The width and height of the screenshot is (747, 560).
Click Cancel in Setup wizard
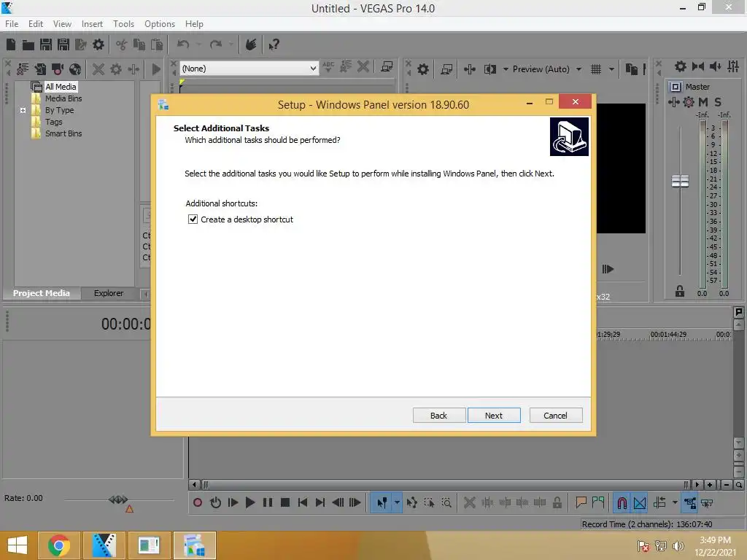pyautogui.click(x=555, y=415)
